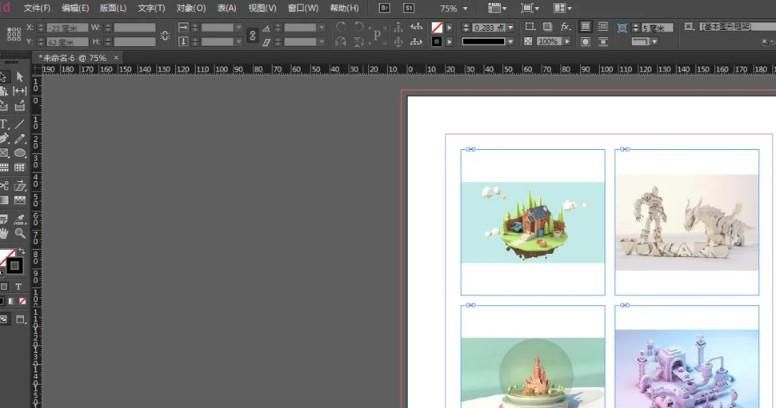
Task: Enable wrap around object shape
Action: tap(585, 42)
